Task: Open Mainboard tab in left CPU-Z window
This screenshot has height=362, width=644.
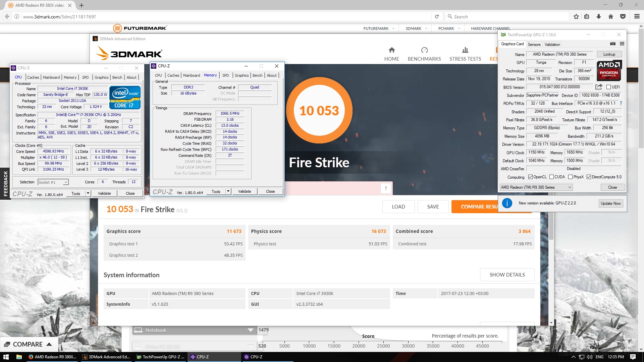Action: pyautogui.click(x=51, y=77)
